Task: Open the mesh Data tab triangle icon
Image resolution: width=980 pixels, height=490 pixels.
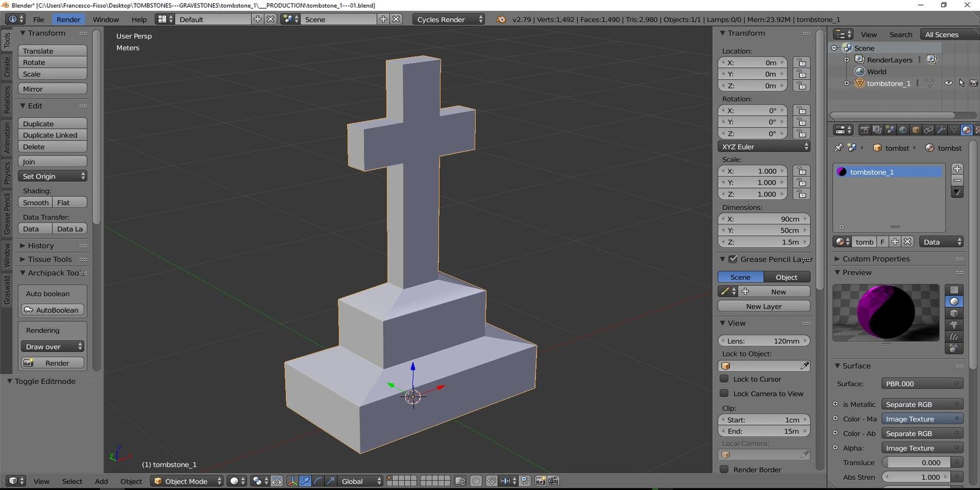Action: point(954,130)
